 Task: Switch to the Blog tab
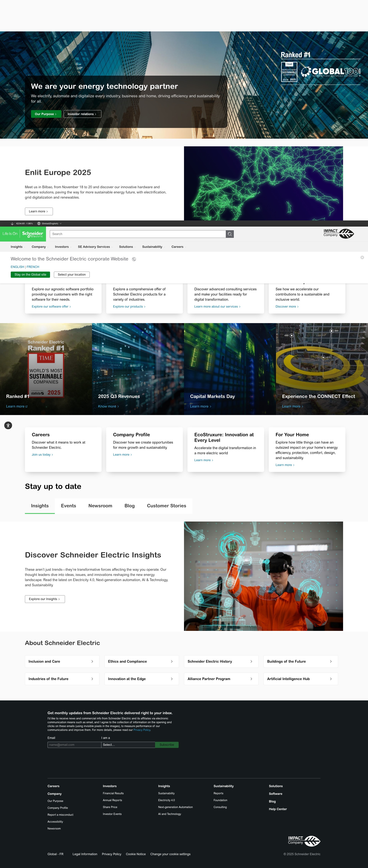click(130, 506)
